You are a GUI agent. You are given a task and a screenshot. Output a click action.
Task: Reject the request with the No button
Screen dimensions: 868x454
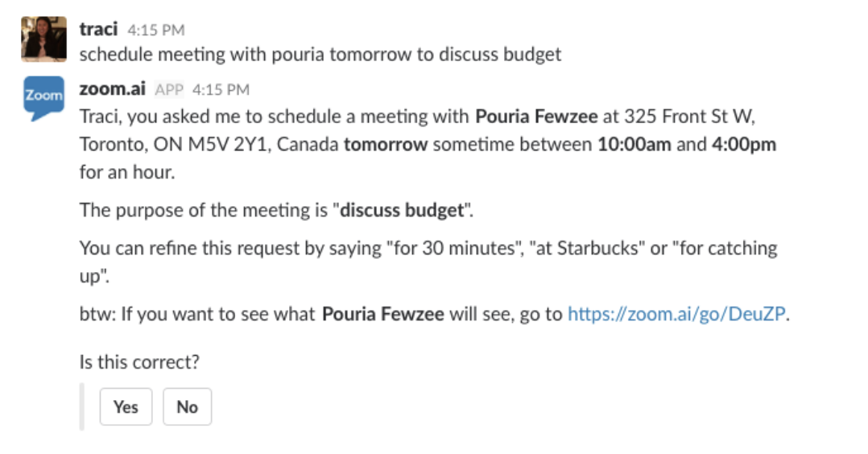pos(187,407)
